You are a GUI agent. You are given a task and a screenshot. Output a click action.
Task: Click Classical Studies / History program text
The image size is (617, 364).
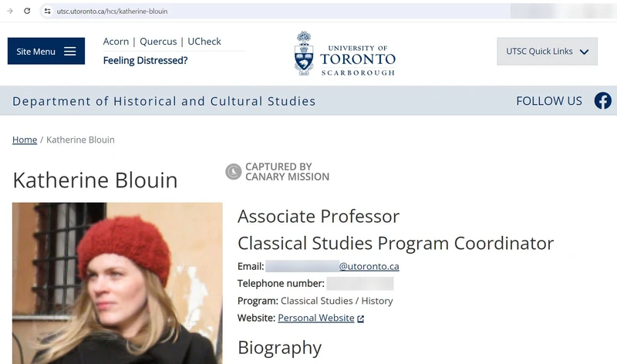coord(337,301)
